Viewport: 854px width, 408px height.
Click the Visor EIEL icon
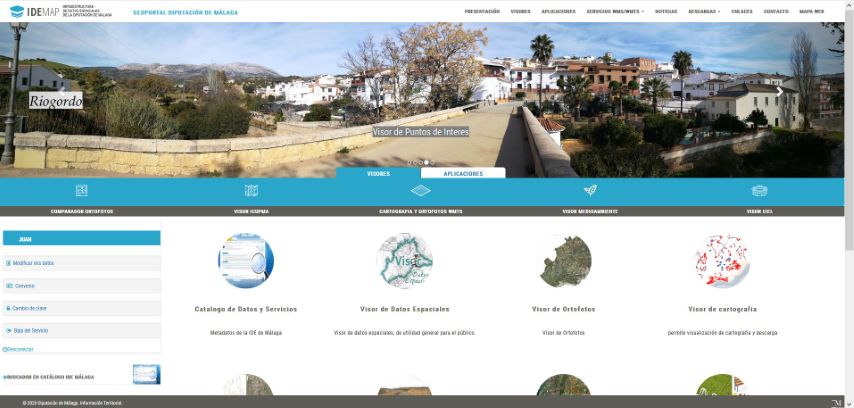pos(759,191)
